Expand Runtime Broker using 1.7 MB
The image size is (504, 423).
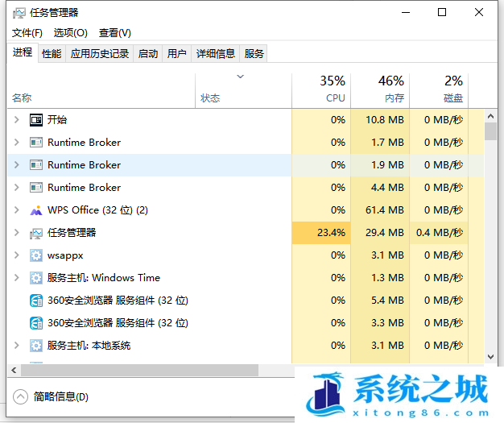click(x=17, y=142)
